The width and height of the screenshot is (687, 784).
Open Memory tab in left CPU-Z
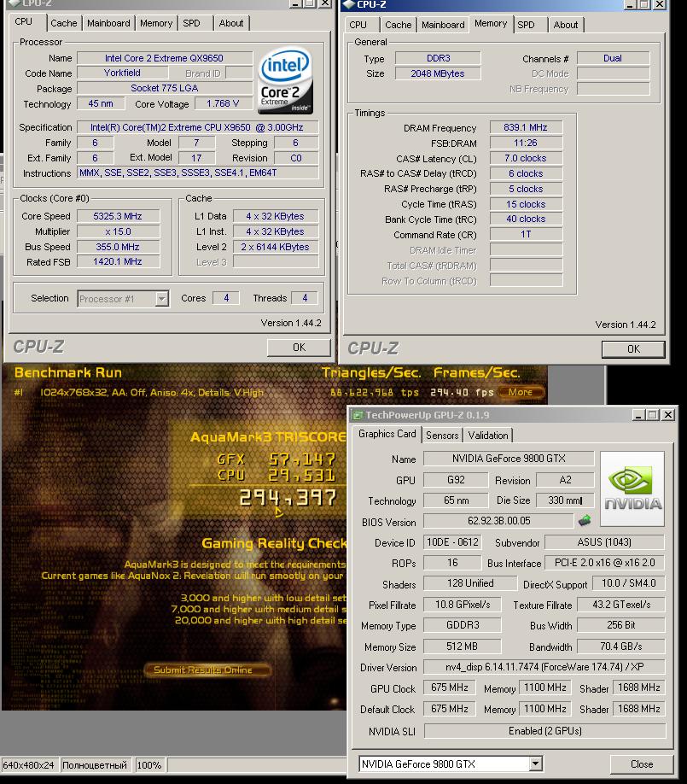[156, 23]
